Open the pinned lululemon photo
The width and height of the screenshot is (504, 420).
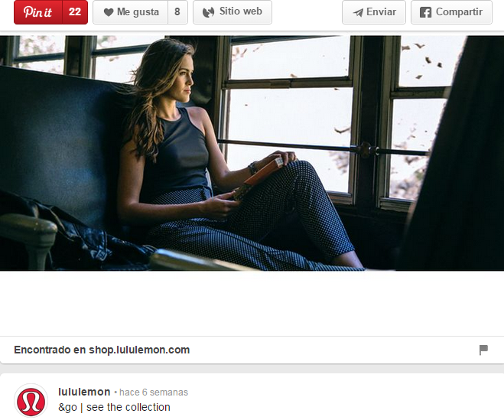pos(252,153)
